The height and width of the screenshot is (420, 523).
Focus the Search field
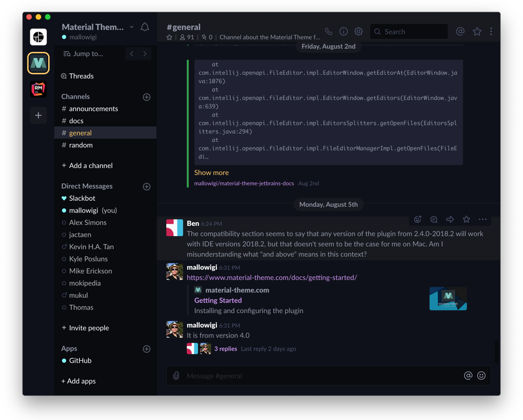click(x=409, y=31)
